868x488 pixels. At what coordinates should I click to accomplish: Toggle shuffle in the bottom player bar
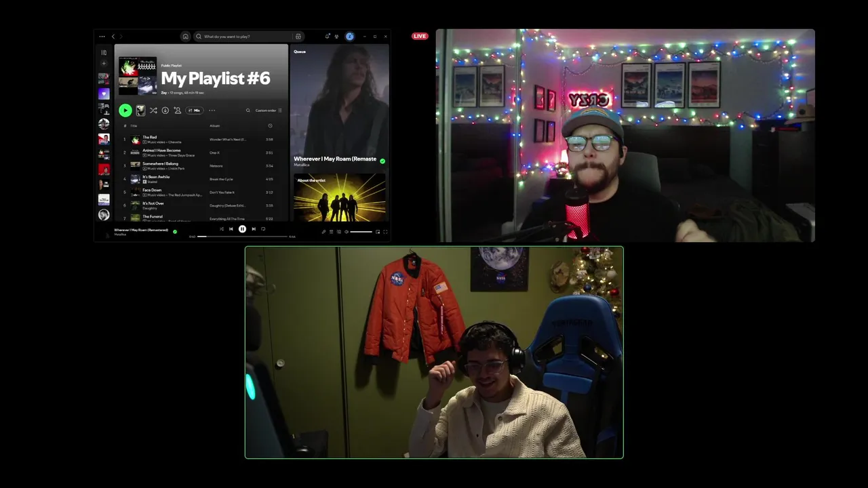click(x=221, y=229)
